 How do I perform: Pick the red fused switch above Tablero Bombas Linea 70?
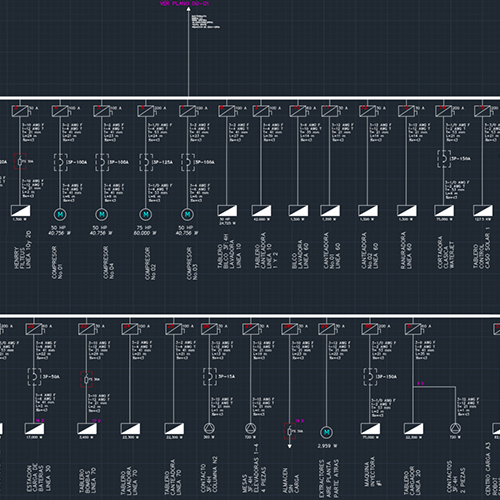coord(87,379)
